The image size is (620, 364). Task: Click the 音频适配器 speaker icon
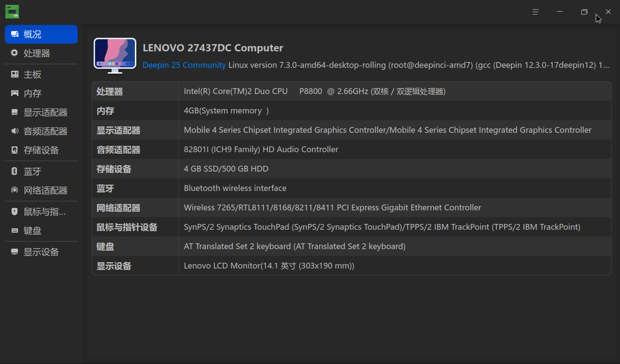click(15, 131)
